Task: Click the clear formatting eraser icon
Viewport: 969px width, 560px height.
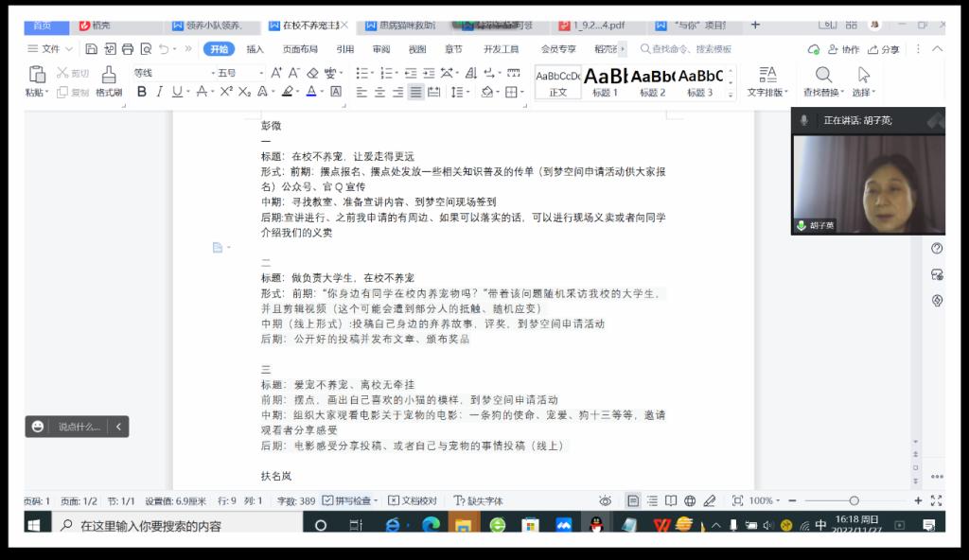Action: [x=314, y=73]
